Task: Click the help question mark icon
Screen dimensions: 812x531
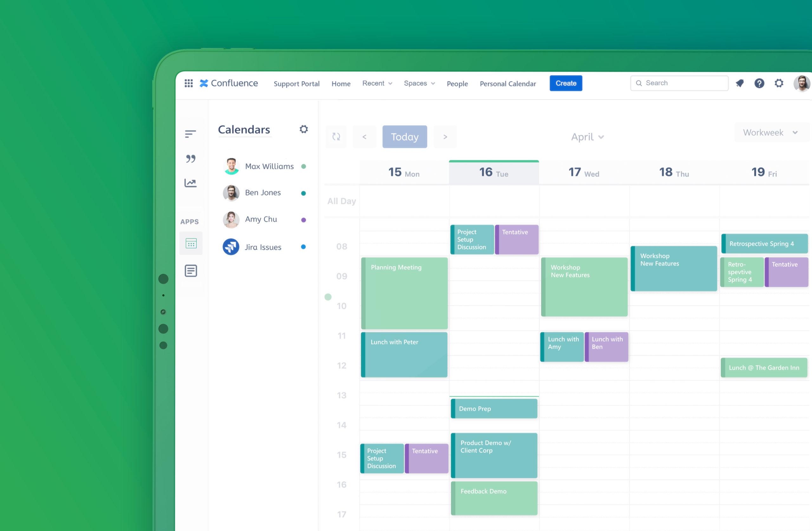Action: (x=759, y=83)
